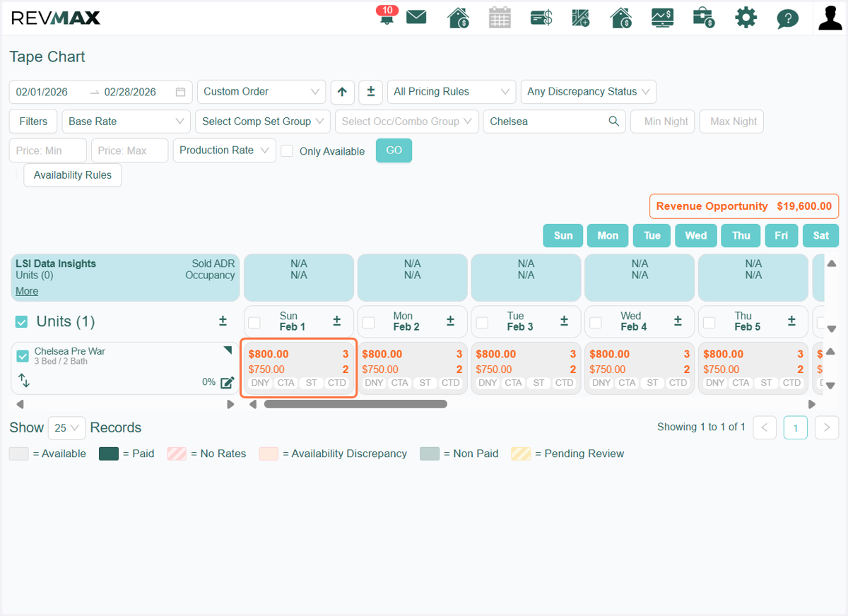This screenshot has width=848, height=616.
Task: Click the RevMax logo
Action: coord(56,18)
